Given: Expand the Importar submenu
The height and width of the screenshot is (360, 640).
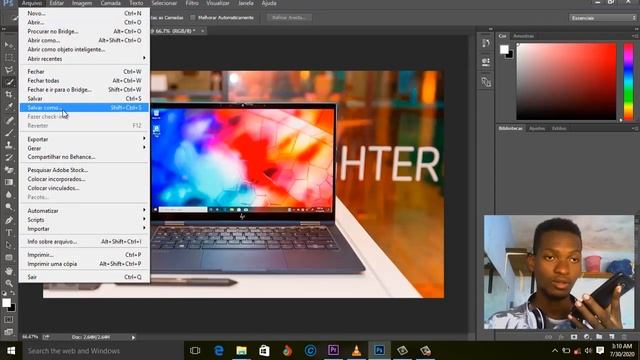Looking at the screenshot, I should point(85,229).
